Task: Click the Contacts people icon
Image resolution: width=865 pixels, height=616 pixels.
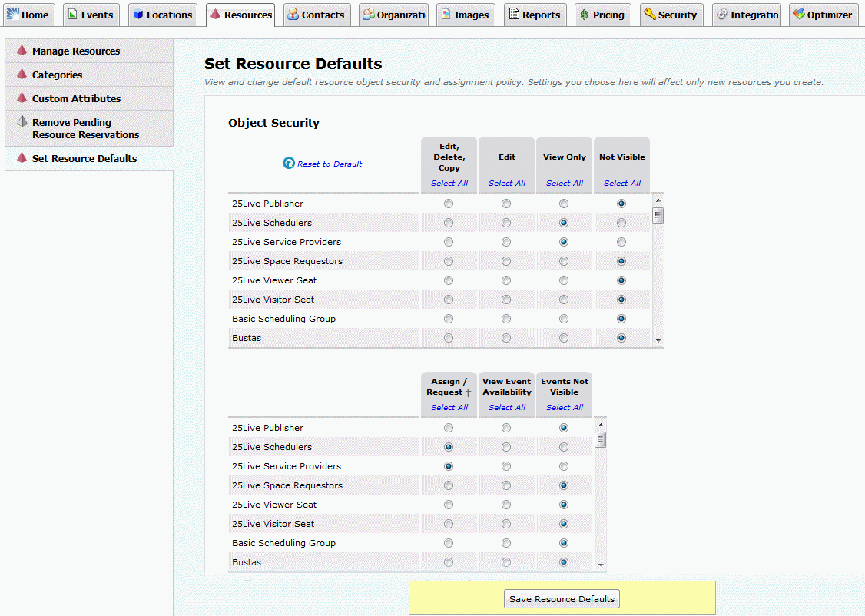Action: pos(293,15)
